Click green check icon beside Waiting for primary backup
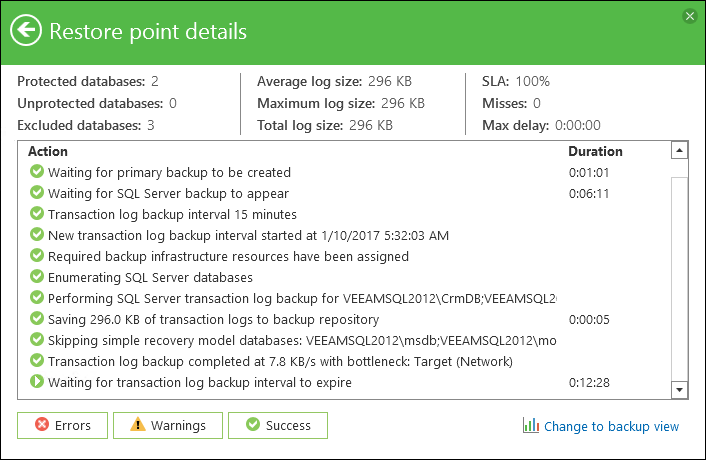706x460 pixels. click(37, 172)
